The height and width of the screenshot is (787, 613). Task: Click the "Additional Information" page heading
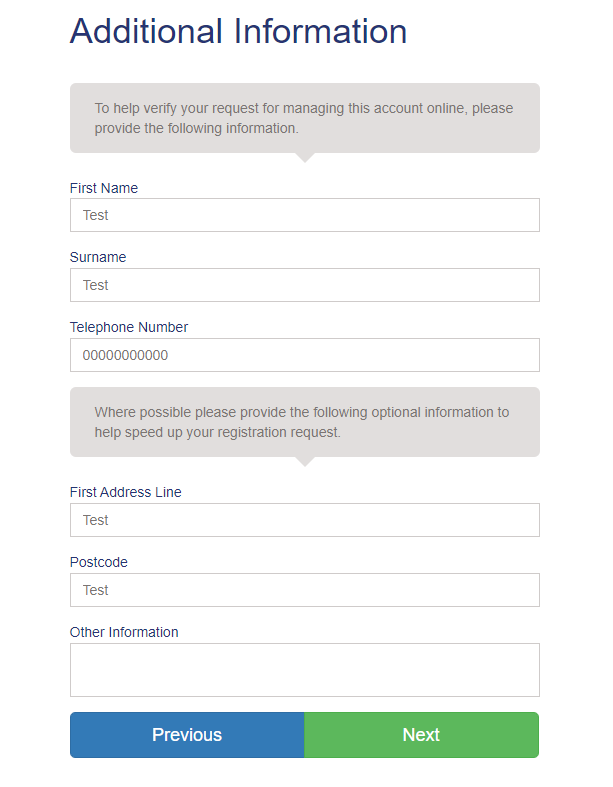(x=238, y=31)
